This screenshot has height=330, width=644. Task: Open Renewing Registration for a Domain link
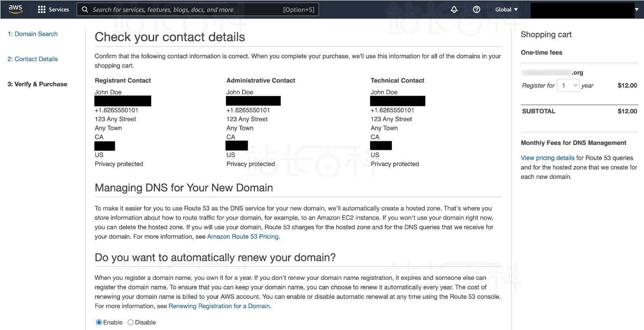pos(220,306)
